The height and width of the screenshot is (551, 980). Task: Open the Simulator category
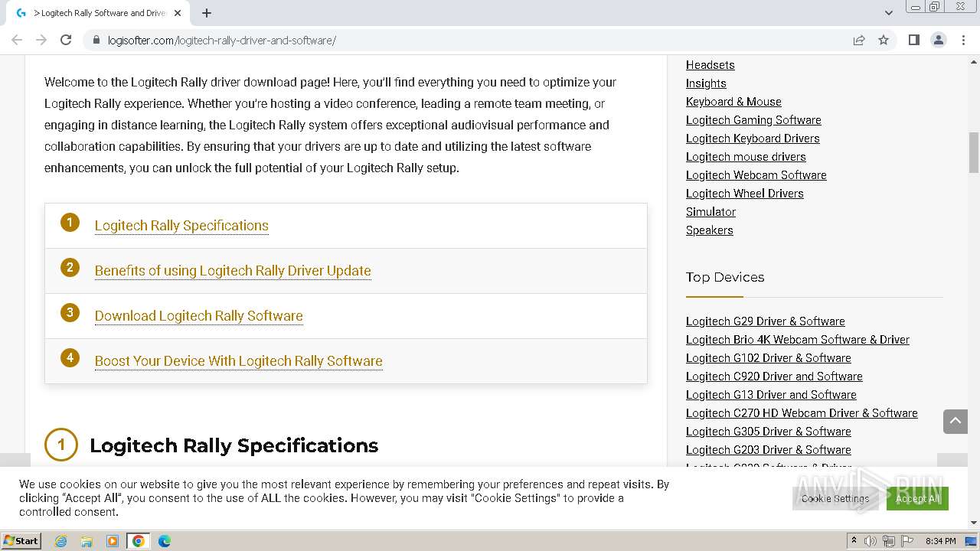click(x=710, y=212)
